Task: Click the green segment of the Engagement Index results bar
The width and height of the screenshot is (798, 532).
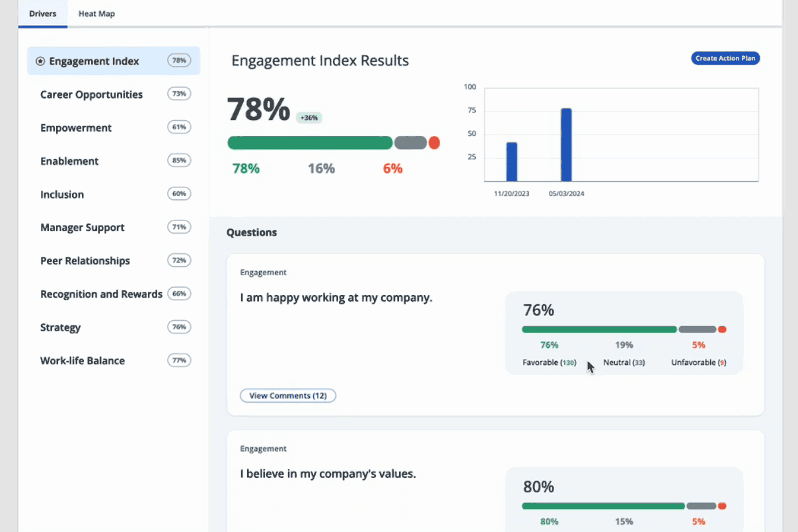Action: pyautogui.click(x=310, y=143)
